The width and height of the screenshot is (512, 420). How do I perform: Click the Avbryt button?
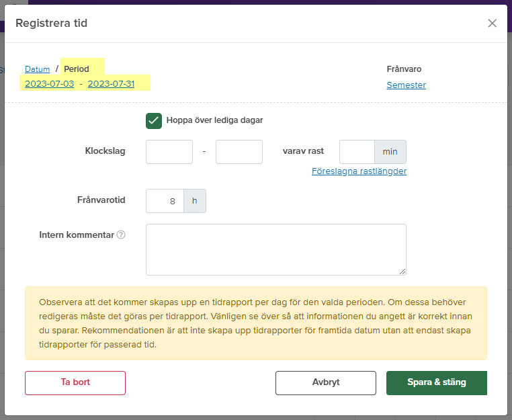326,383
